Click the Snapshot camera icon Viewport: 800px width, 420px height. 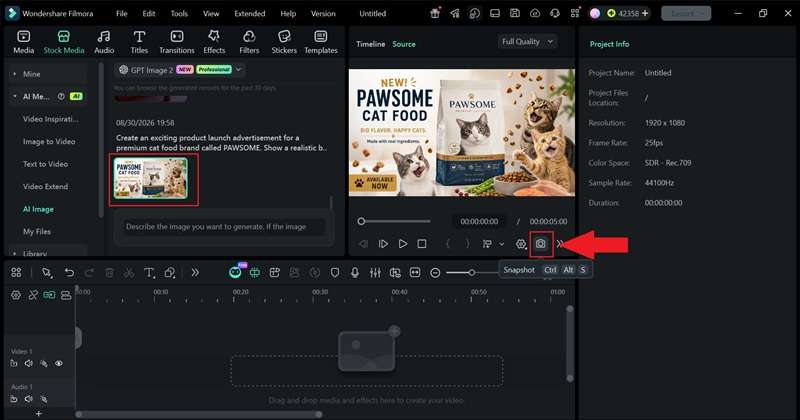pyautogui.click(x=540, y=244)
